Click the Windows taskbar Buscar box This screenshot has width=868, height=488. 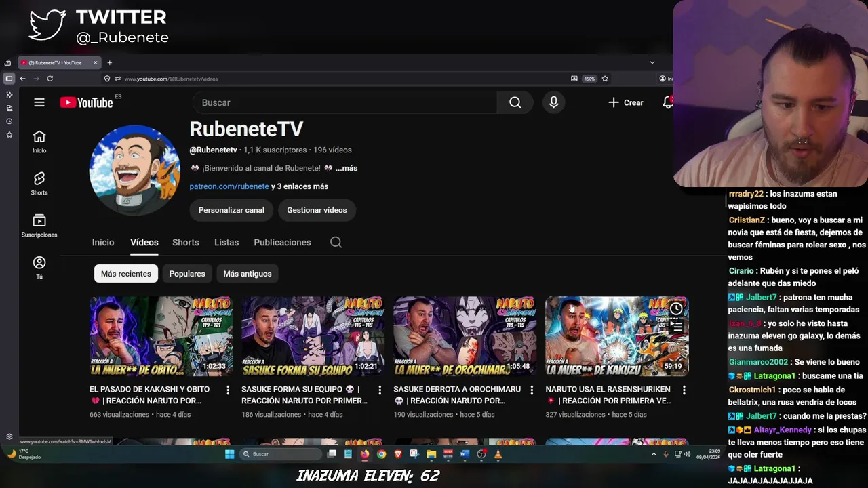pyautogui.click(x=281, y=454)
